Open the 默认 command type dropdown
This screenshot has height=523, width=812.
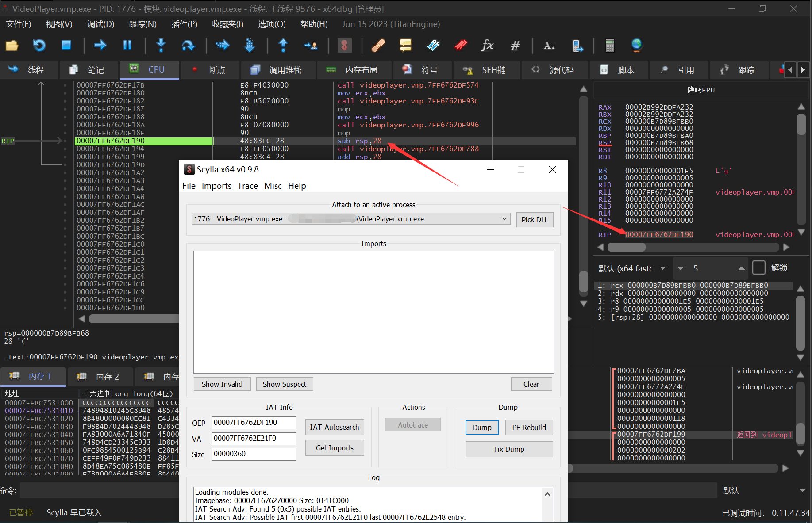[x=802, y=490]
